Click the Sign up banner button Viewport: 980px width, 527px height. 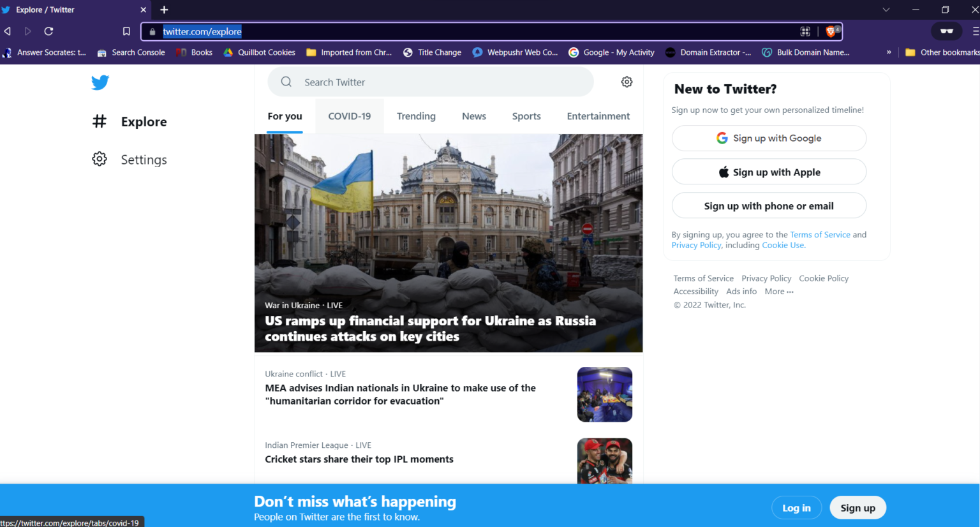(x=857, y=508)
